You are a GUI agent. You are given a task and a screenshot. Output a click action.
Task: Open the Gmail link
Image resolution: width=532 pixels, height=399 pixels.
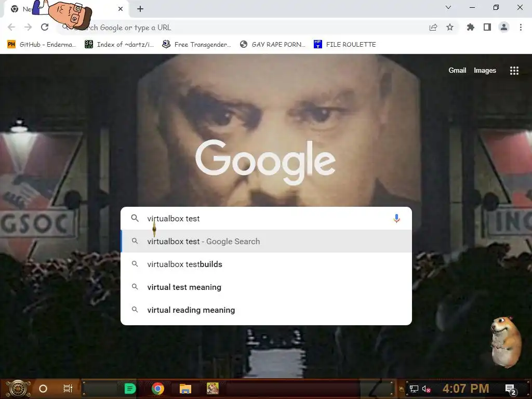[x=457, y=70]
